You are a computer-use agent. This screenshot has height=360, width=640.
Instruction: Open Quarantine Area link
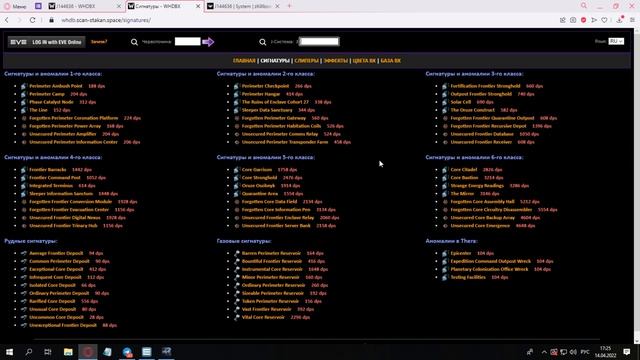click(260, 194)
